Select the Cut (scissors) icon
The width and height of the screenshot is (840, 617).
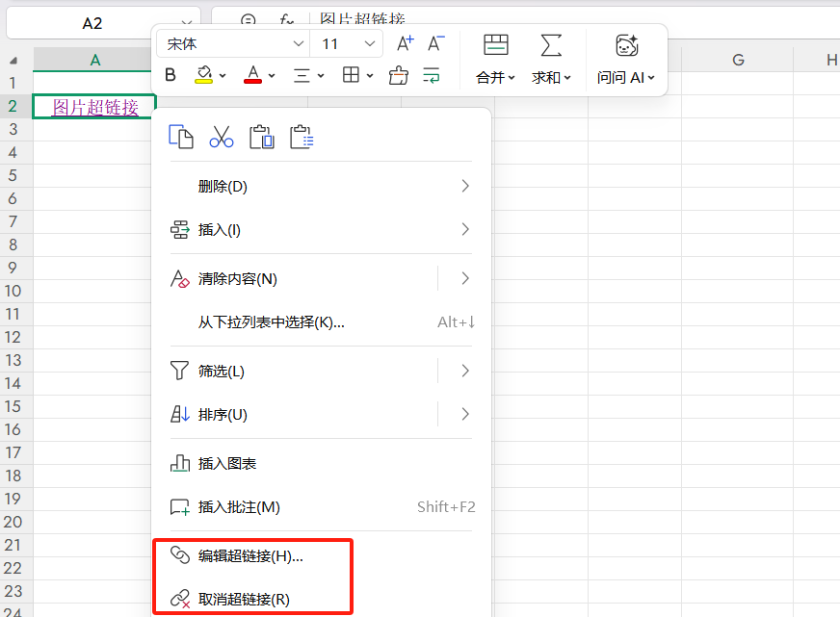coord(221,136)
